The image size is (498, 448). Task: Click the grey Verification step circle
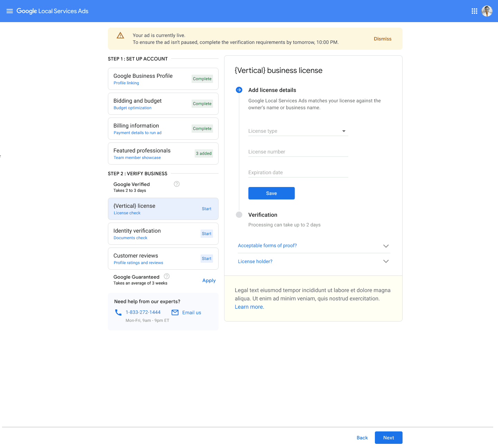tap(239, 215)
